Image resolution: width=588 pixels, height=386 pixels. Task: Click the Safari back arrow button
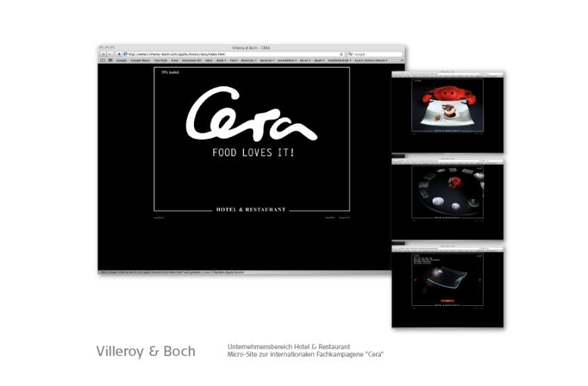102,54
